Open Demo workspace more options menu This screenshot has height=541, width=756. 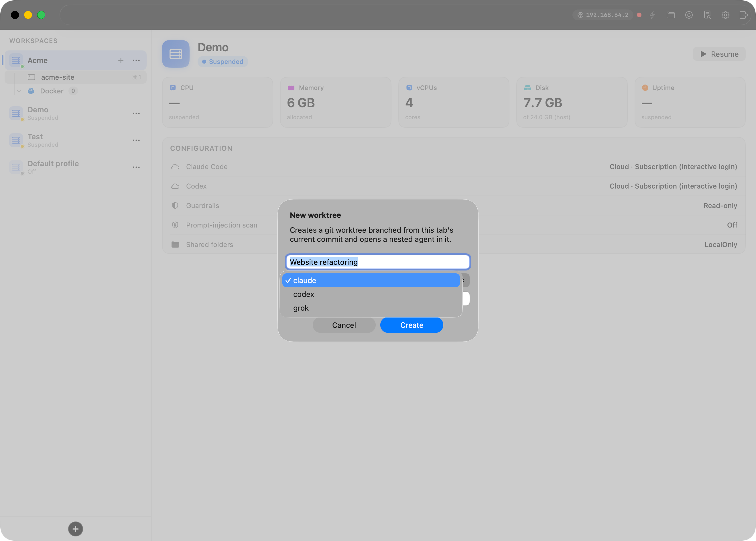[x=136, y=113]
